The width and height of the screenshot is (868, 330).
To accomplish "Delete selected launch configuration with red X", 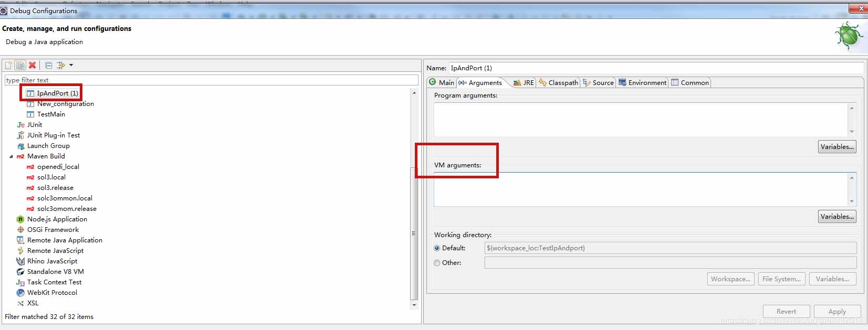I will (x=32, y=65).
